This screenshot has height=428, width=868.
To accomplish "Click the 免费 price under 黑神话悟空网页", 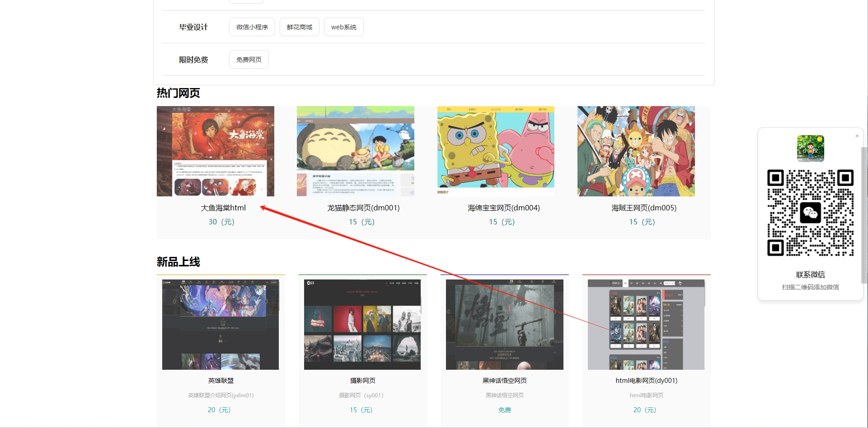I will click(x=505, y=410).
